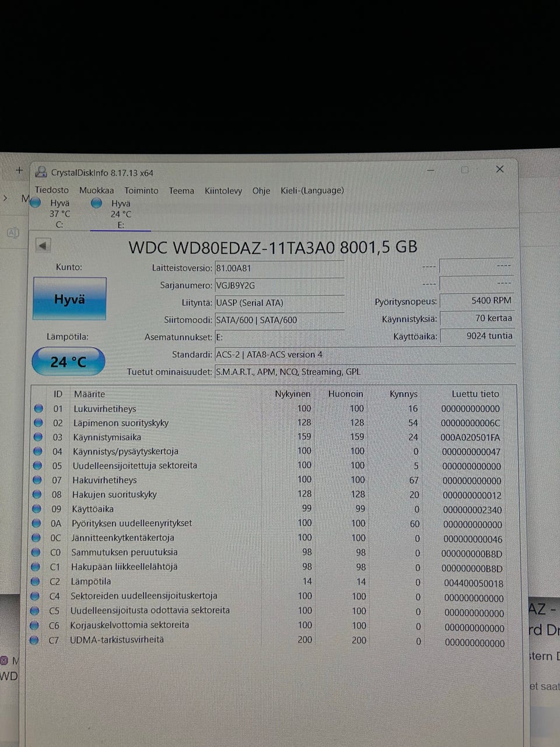560x747 pixels.
Task: Click the Tuetut ominaisuudet field
Action: 365,372
